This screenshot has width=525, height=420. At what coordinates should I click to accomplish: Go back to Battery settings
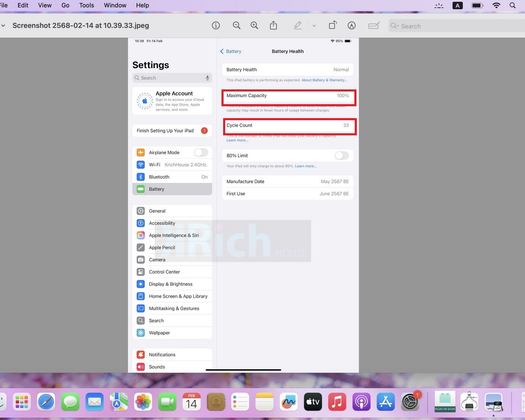tap(231, 51)
